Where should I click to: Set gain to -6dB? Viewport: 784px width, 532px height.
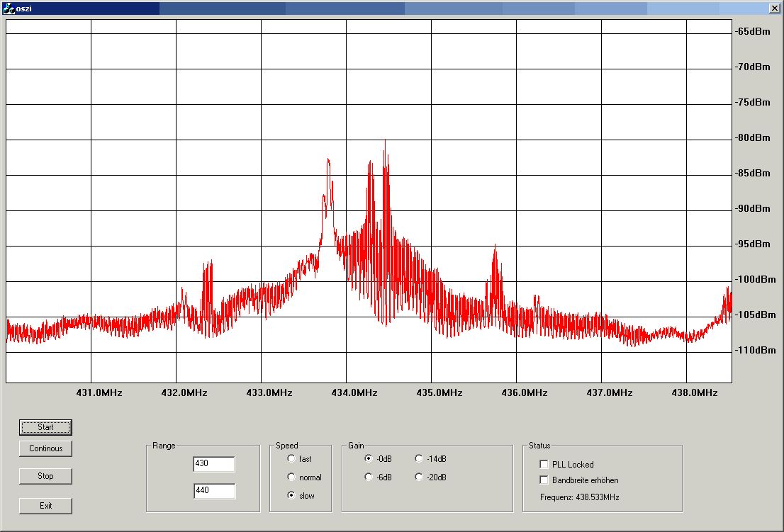[369, 477]
